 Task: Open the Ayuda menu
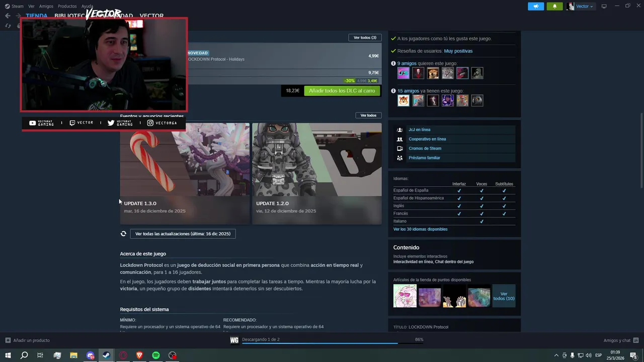88,7
